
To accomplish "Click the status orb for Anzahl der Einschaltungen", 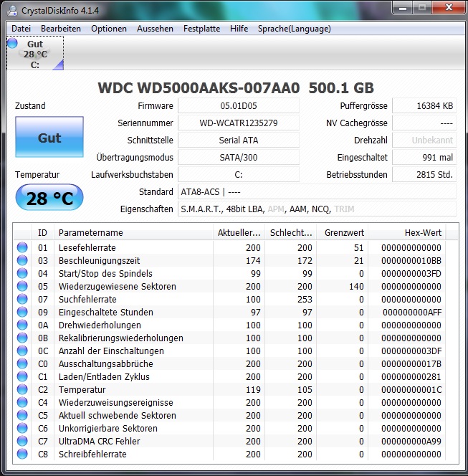I will click(x=22, y=351).
